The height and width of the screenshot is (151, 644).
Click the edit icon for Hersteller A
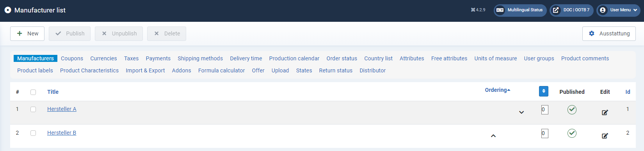pyautogui.click(x=605, y=112)
